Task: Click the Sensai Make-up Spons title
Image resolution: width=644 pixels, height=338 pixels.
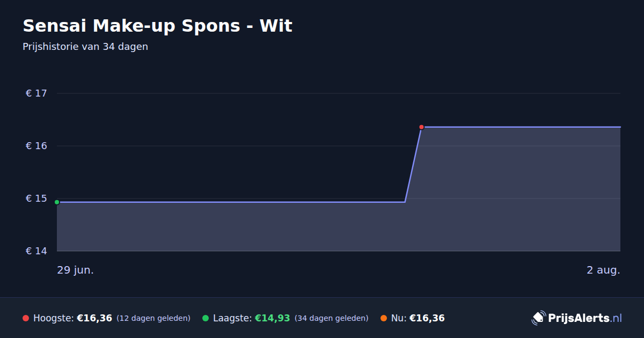Action: point(157,26)
